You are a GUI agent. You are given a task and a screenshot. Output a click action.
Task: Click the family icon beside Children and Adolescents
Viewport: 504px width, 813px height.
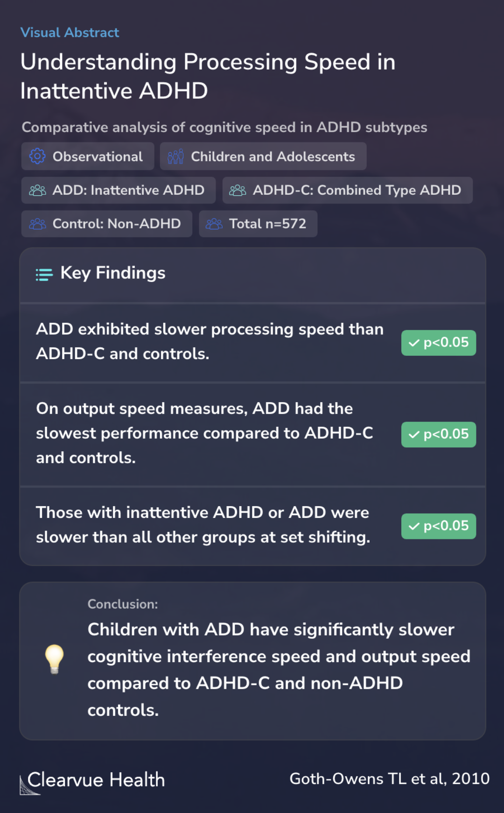pos(175,156)
